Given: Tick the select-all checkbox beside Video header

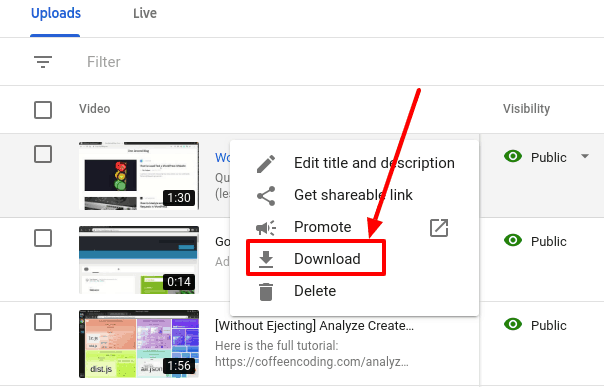Looking at the screenshot, I should [x=43, y=110].
